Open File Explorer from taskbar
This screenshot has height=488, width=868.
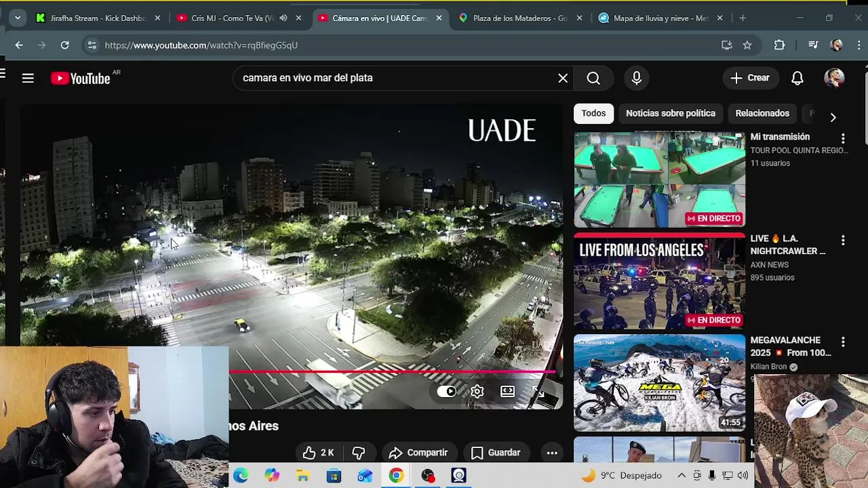303,476
